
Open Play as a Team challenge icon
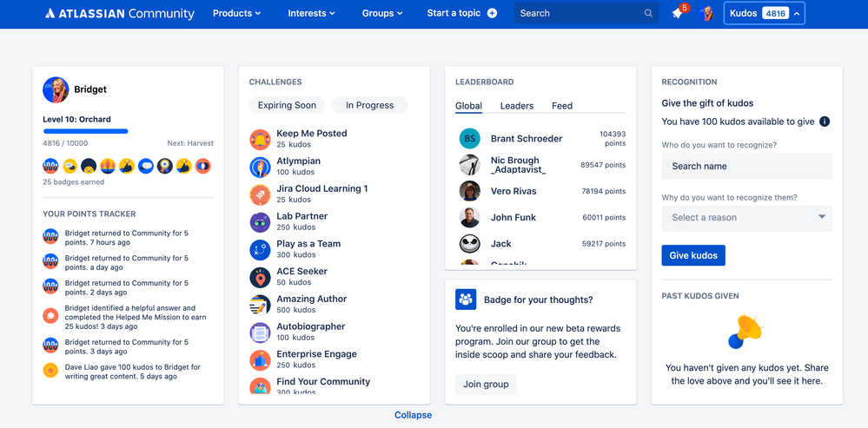(x=260, y=250)
